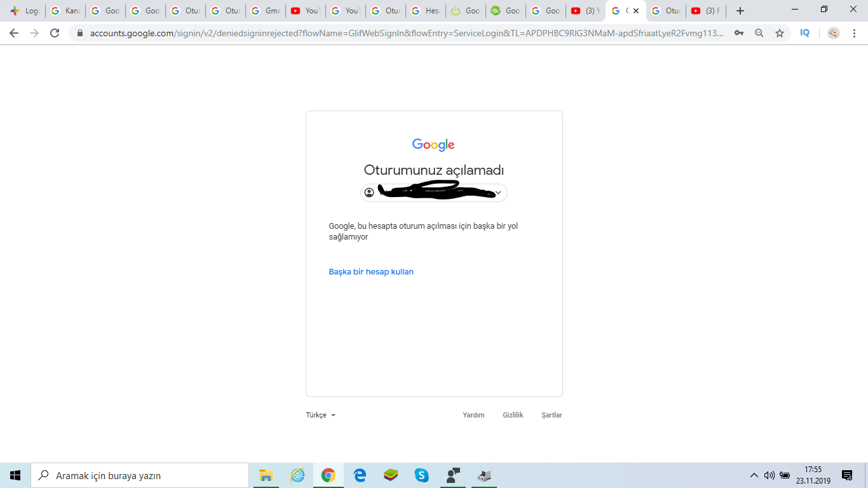Switch to the YouT tab with red YouTube icon
The height and width of the screenshot is (488, 868).
tap(306, 11)
